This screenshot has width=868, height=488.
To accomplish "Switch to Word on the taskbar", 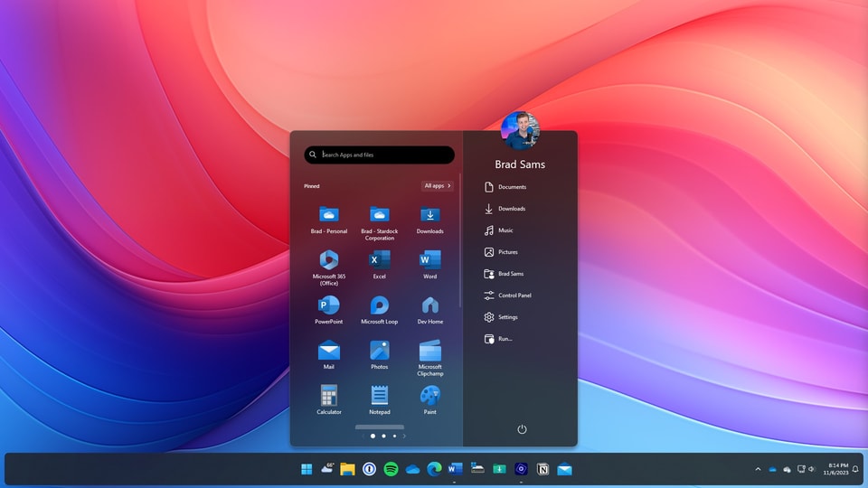I will point(455,469).
